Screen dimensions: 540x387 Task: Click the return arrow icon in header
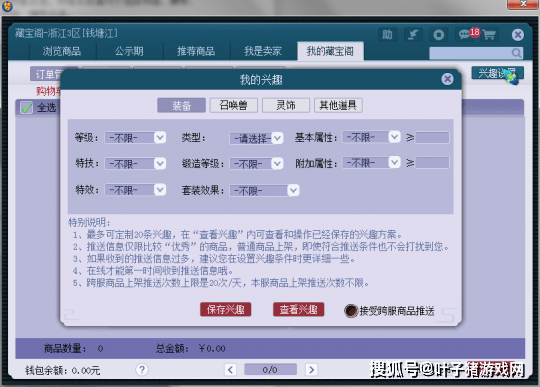[413, 35]
